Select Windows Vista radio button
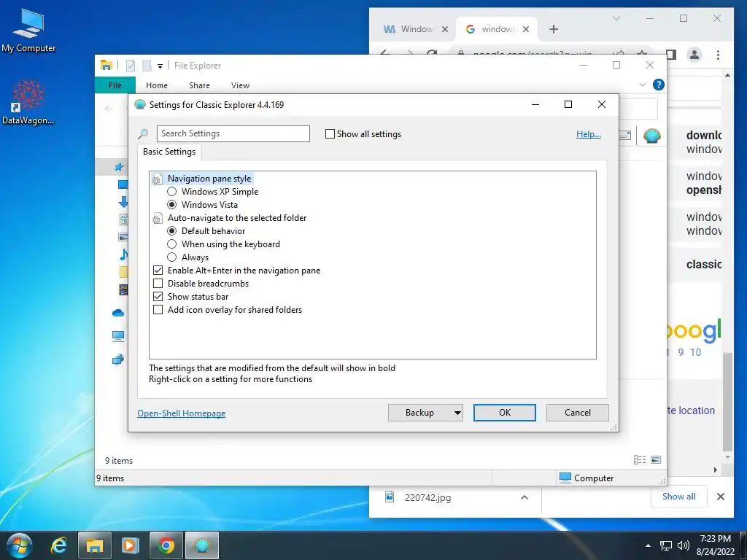This screenshot has width=747, height=560. click(172, 205)
